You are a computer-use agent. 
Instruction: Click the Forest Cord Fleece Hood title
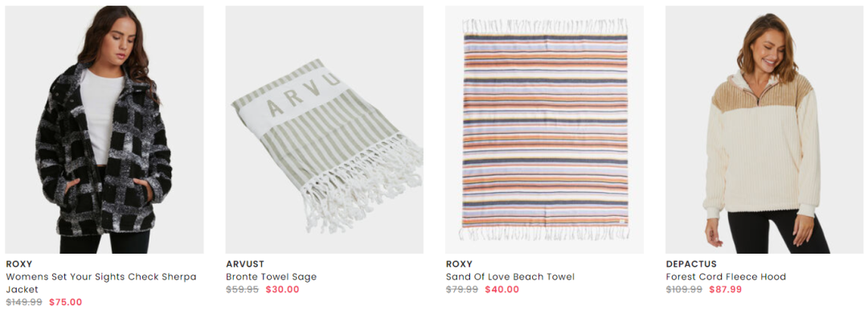(726, 276)
